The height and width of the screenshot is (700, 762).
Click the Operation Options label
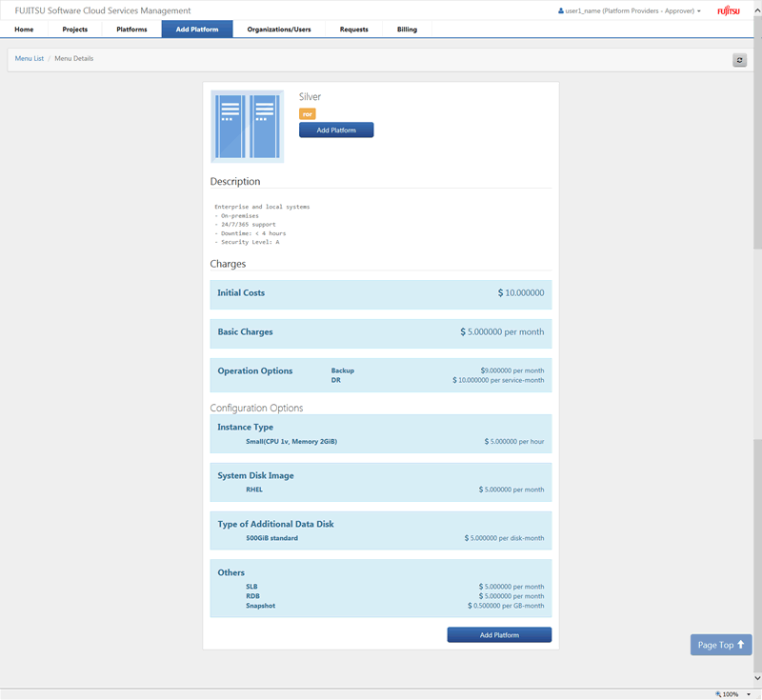255,371
